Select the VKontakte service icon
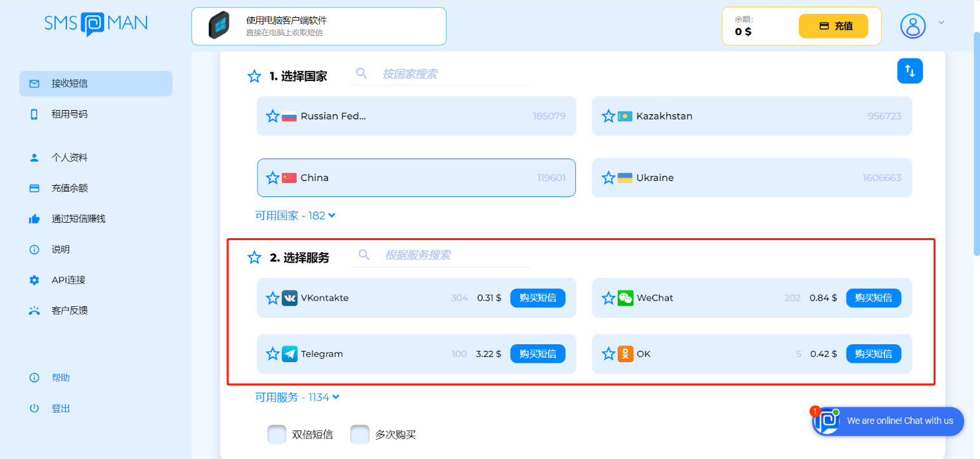This screenshot has height=459, width=980. 290,298
